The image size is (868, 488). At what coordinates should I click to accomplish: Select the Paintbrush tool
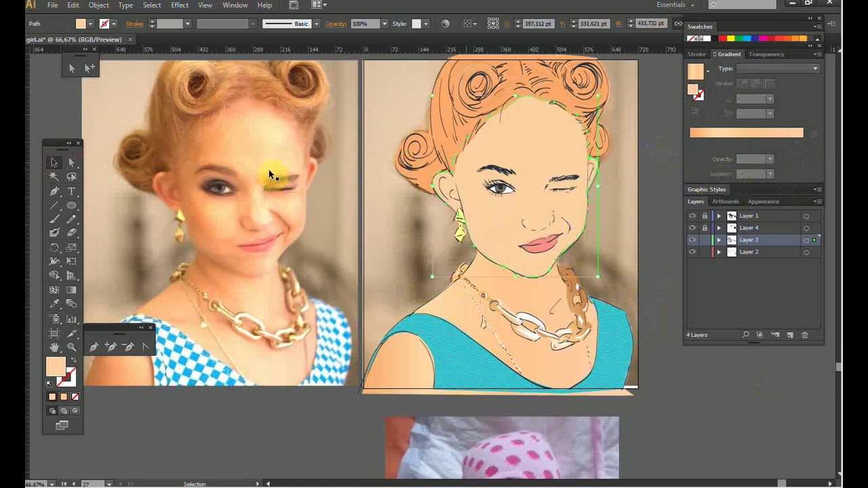(54, 219)
